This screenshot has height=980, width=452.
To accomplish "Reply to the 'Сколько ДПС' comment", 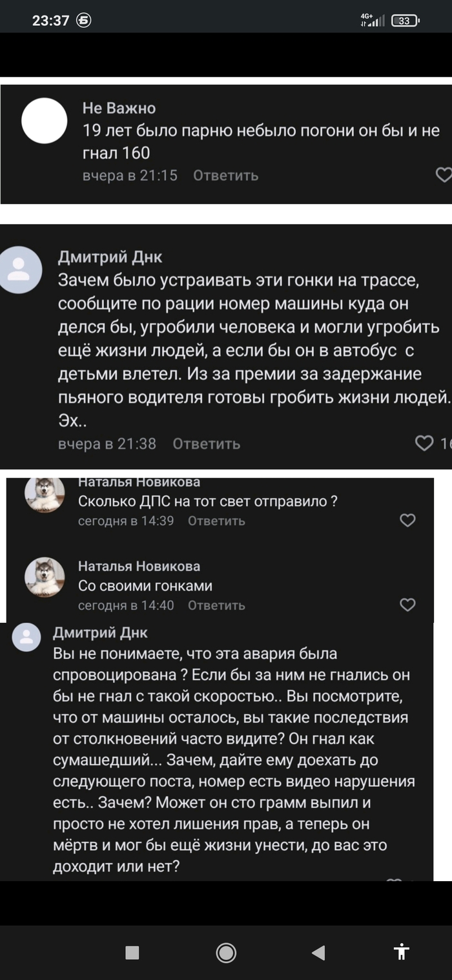I will 216,521.
